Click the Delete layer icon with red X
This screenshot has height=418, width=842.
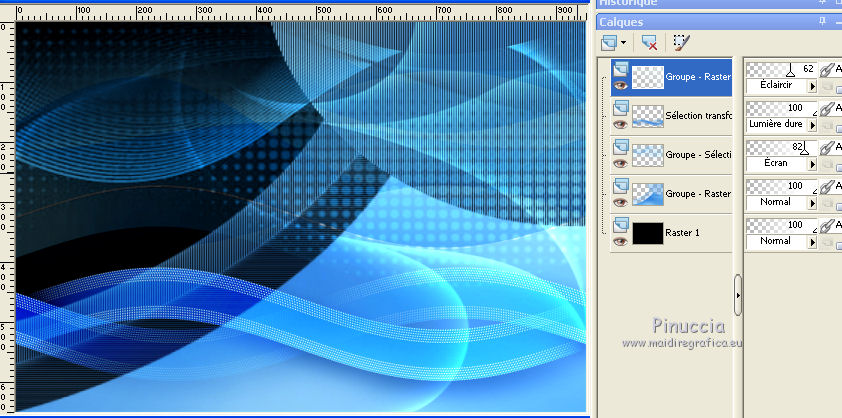[x=650, y=42]
